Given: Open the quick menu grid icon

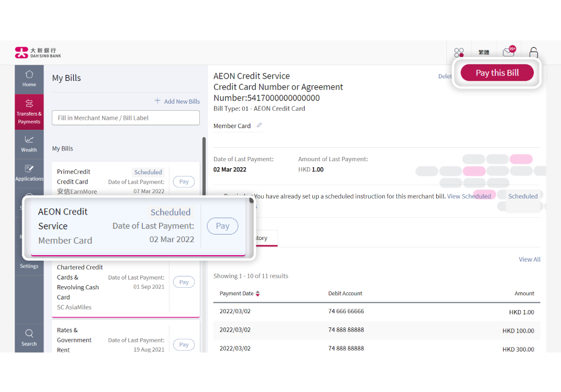Looking at the screenshot, I should tap(459, 53).
